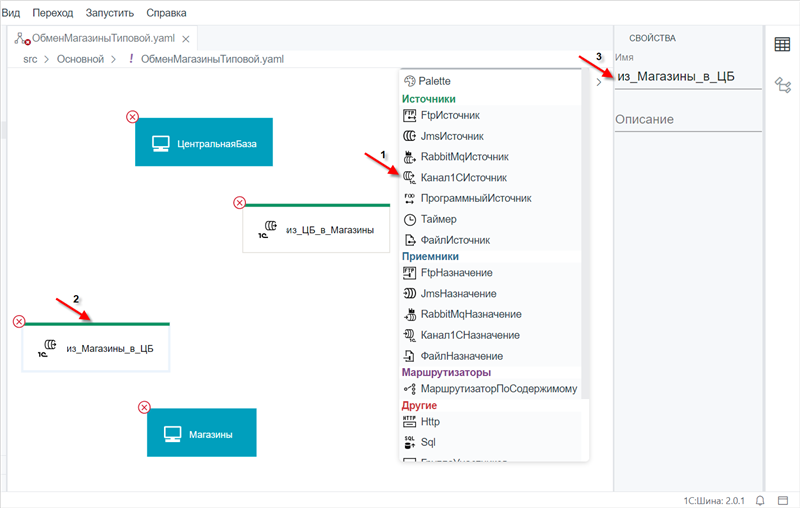Choose Канал1СИсточник palette element

click(490, 177)
